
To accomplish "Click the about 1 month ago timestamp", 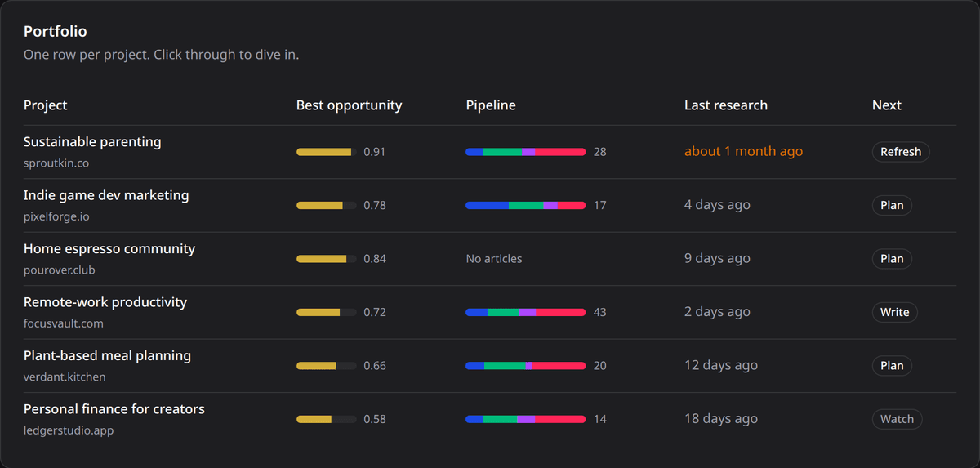I will point(743,152).
